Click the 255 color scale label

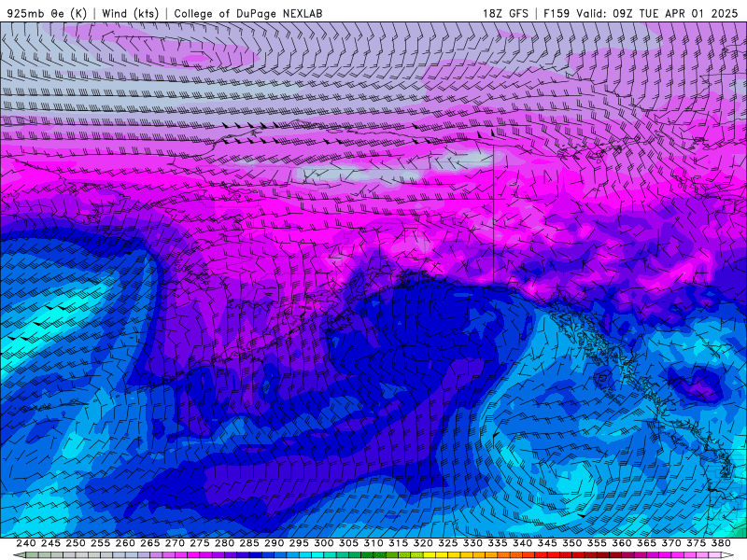point(100,543)
